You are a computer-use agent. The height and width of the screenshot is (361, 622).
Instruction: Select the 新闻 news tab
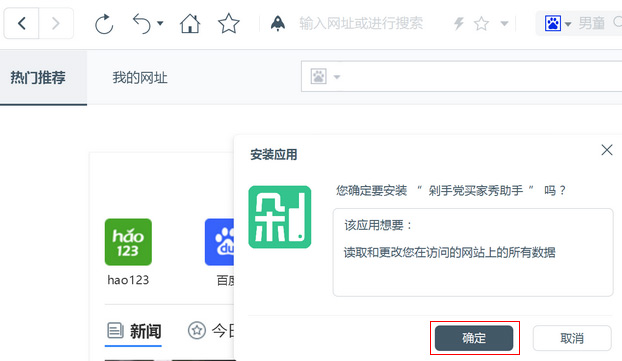[134, 331]
